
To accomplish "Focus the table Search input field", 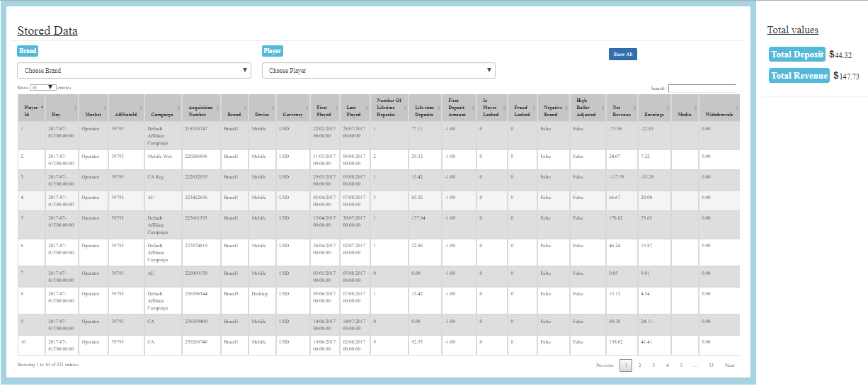I will pyautogui.click(x=702, y=89).
